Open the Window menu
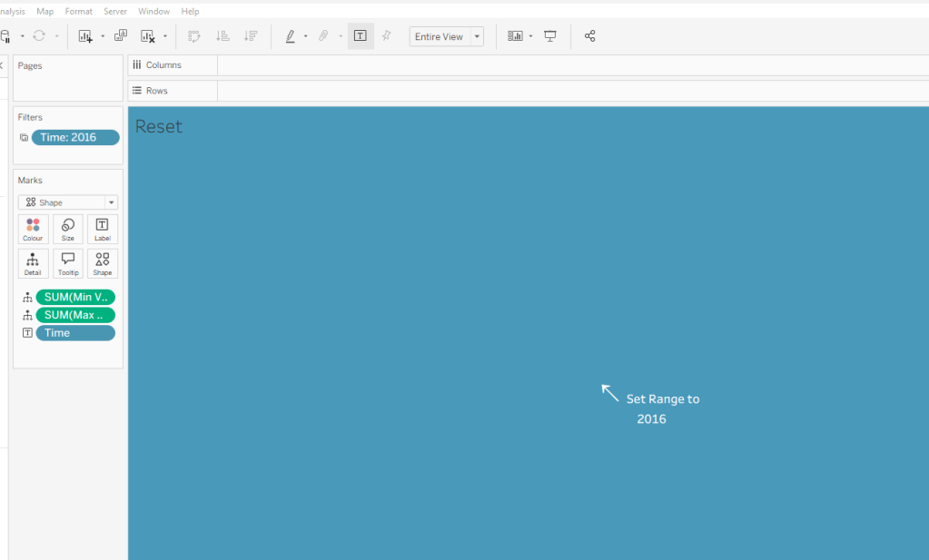Screen dimensions: 929x560 coord(153,11)
